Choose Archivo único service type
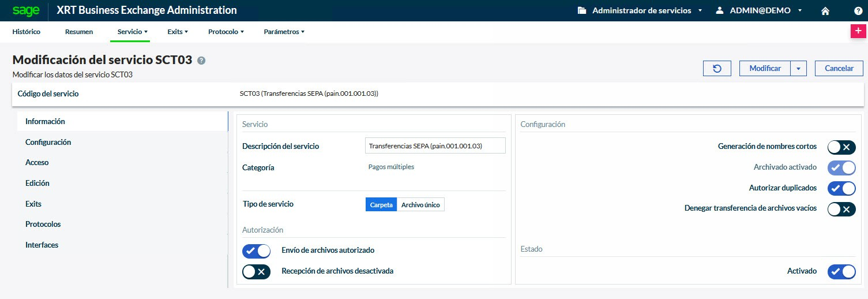Screen dimensions: 868x299 click(420, 205)
